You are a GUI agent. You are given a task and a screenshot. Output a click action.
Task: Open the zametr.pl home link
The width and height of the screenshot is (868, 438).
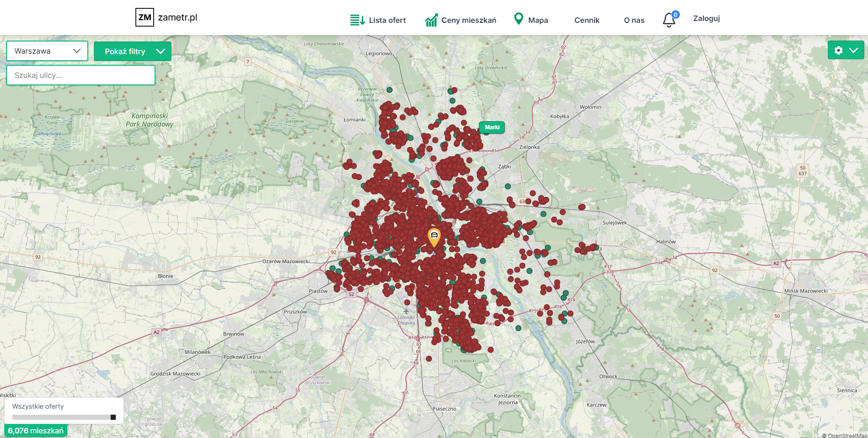[177, 17]
